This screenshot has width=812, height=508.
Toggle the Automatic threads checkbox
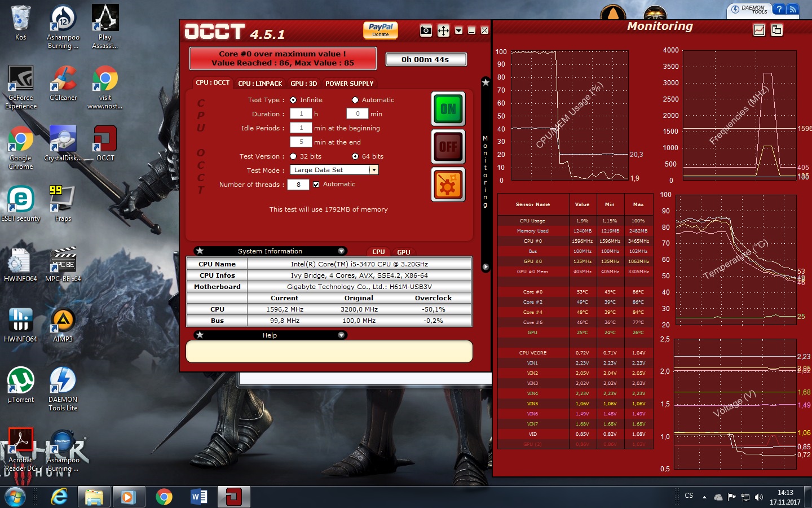coord(316,184)
